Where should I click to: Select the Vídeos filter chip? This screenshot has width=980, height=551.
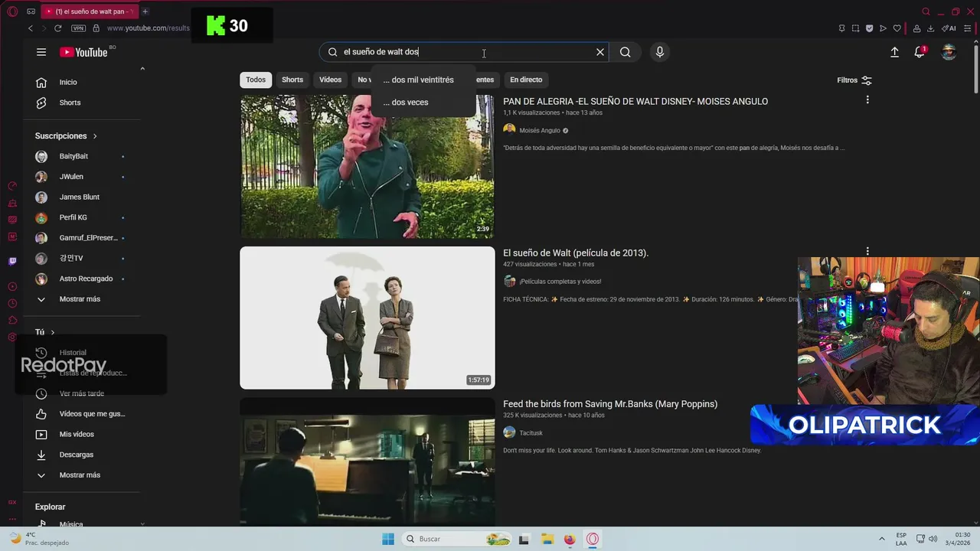coord(330,80)
